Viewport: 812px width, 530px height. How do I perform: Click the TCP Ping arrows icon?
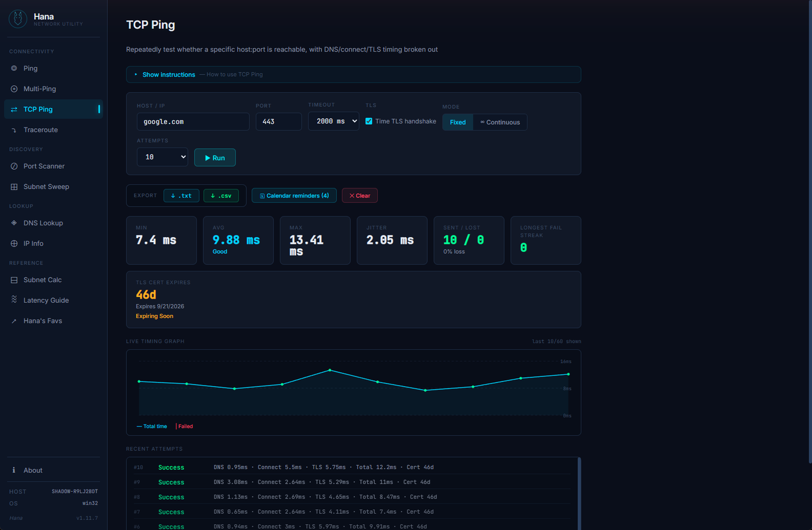14,110
